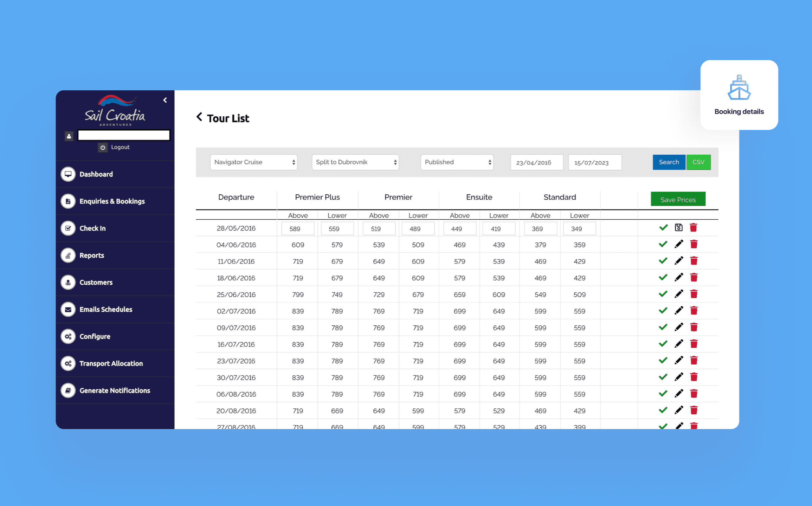Click pencil edit icon for 04/06/2016 departure

coord(679,244)
